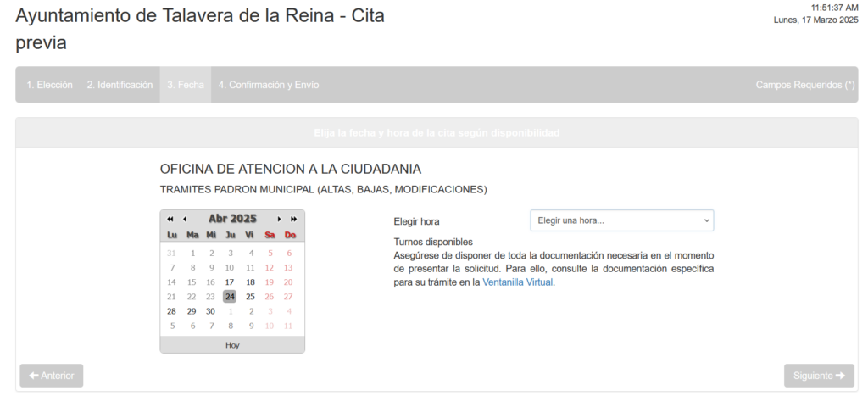
Task: Select the 3. Fecha step tab
Action: pyautogui.click(x=186, y=85)
